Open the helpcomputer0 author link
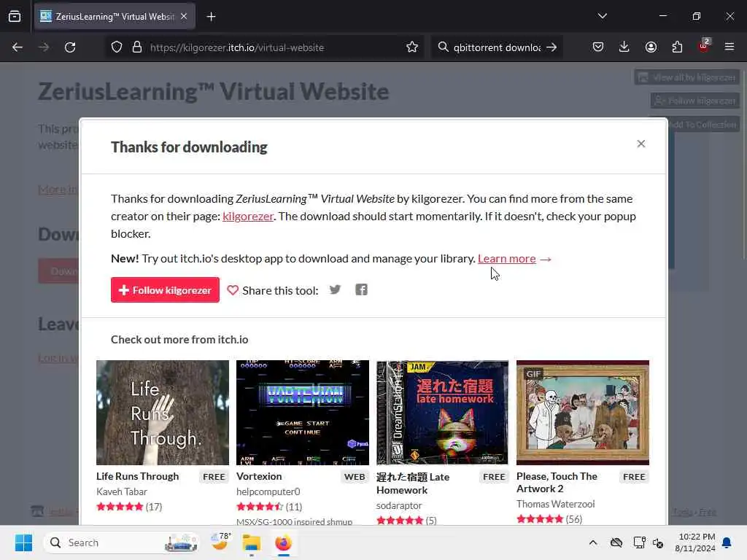 (x=268, y=491)
